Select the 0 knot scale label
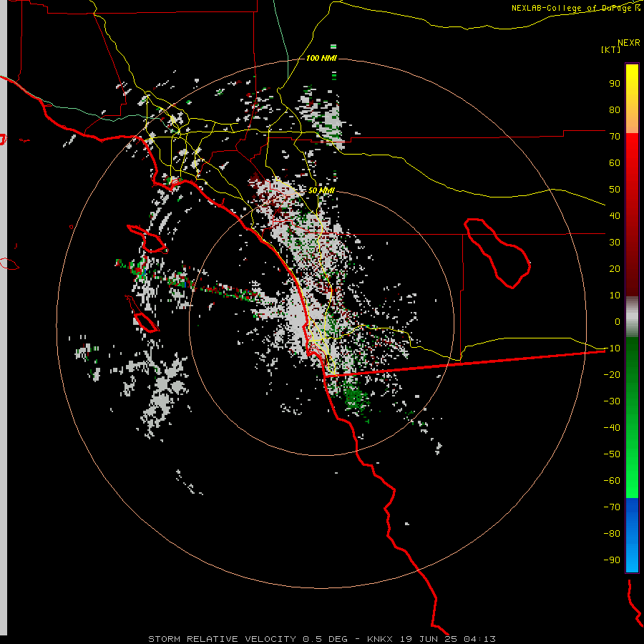644x644 pixels. 618,322
